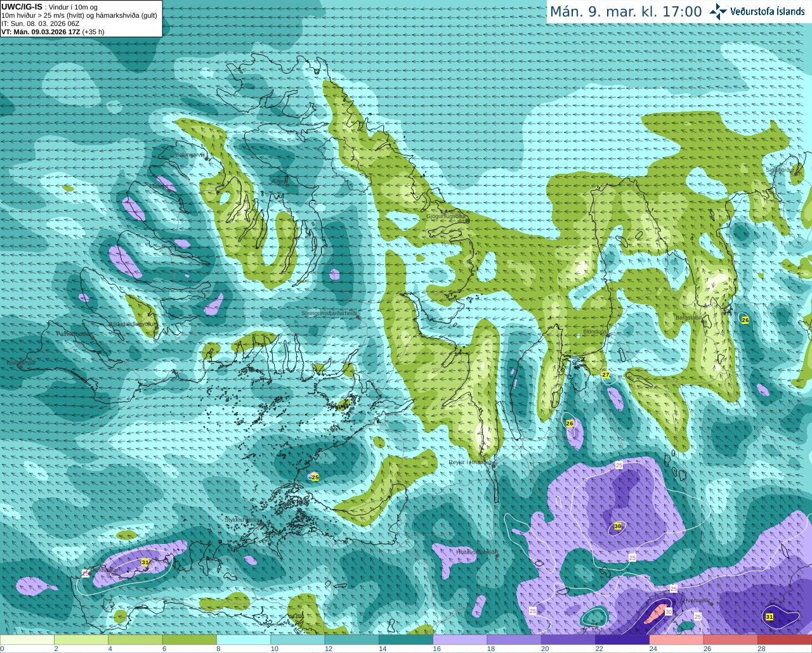Click the yellow 31 gust marker east of Hveravellir
The width and height of the screenshot is (812, 653).
coord(769,617)
